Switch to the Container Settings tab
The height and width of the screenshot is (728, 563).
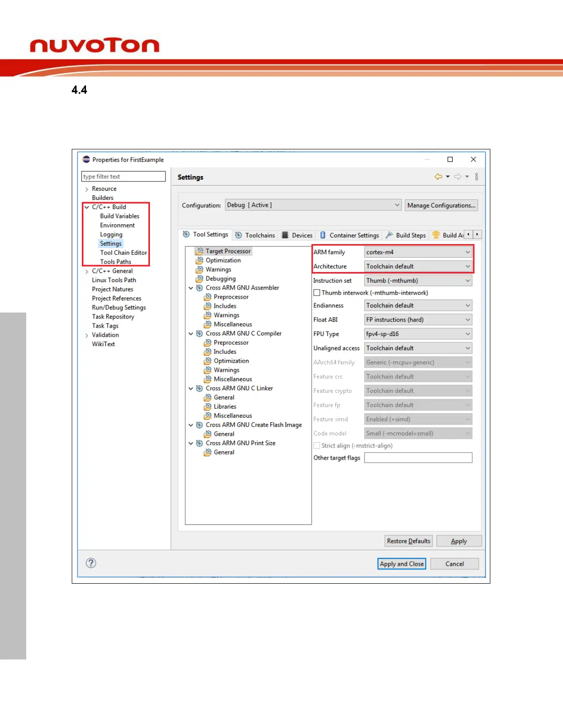(350, 235)
